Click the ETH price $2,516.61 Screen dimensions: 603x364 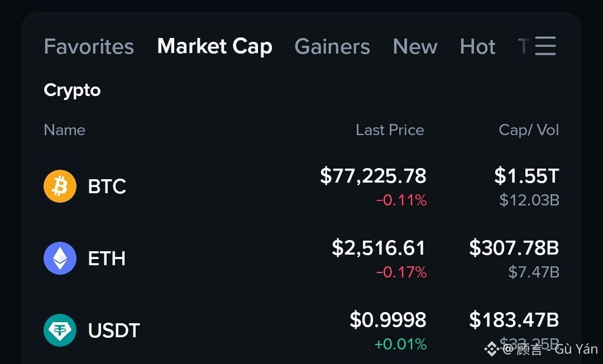click(x=379, y=247)
